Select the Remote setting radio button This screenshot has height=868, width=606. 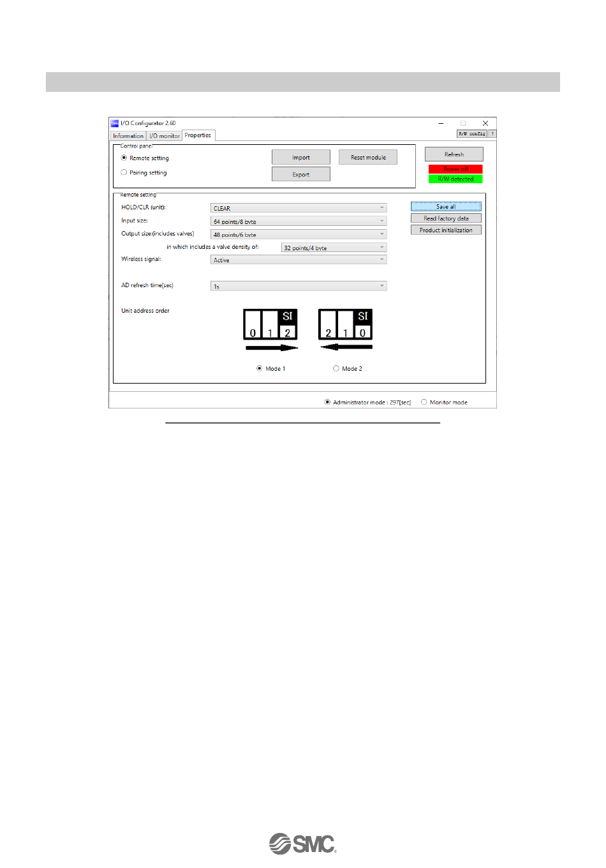pos(124,158)
